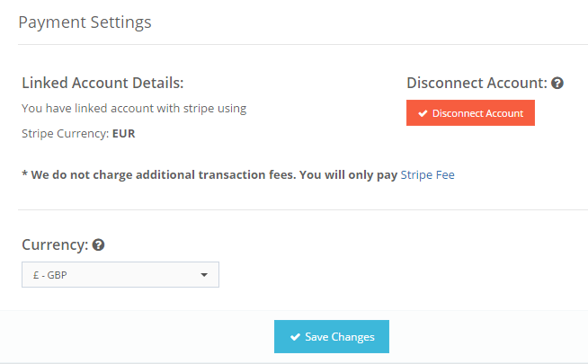Open the Stripe Fee link

(427, 174)
